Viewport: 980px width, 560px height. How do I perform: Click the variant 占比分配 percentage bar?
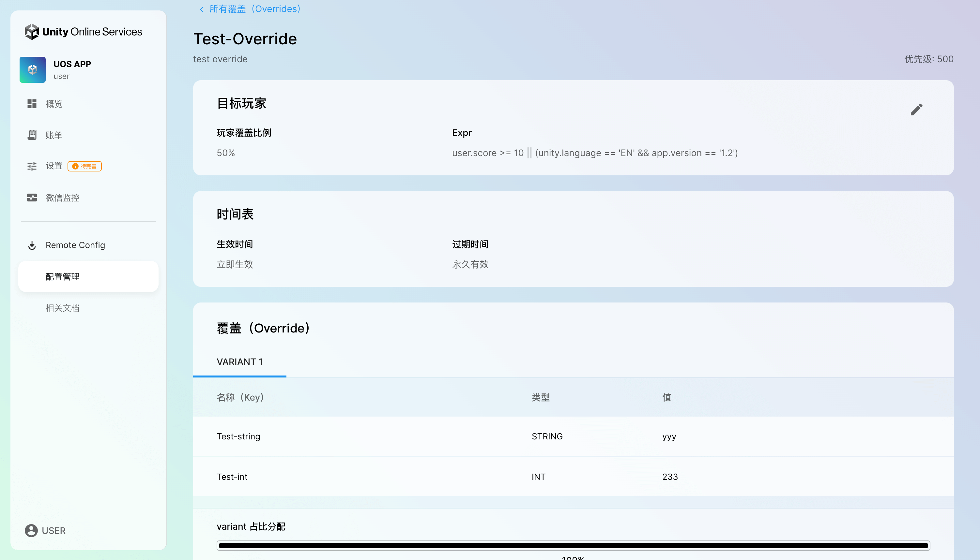pos(573,545)
